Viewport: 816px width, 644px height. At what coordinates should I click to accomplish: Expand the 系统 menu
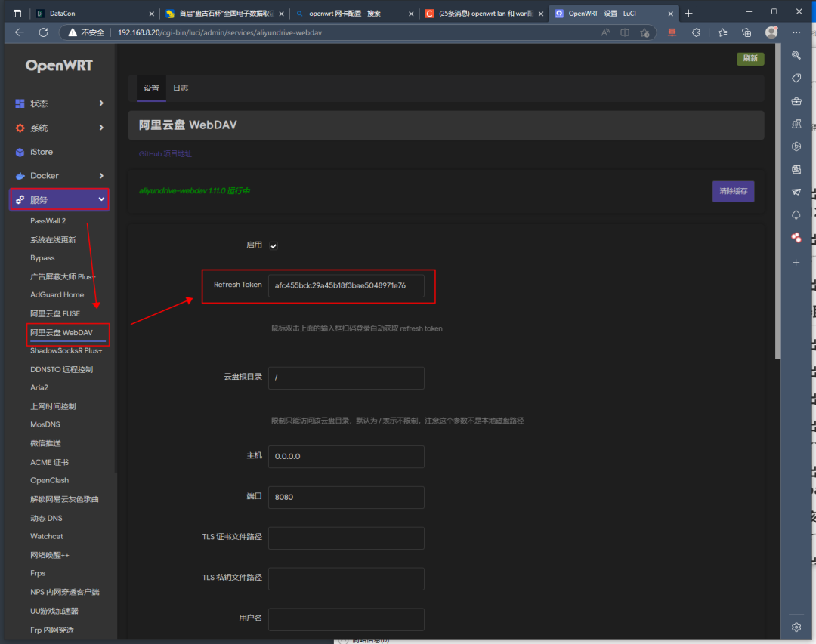click(x=60, y=128)
